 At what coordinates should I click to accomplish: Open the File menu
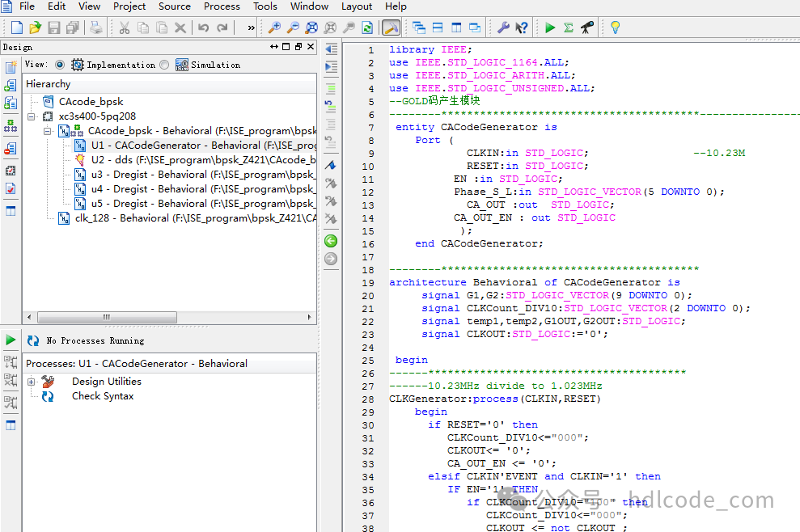27,6
